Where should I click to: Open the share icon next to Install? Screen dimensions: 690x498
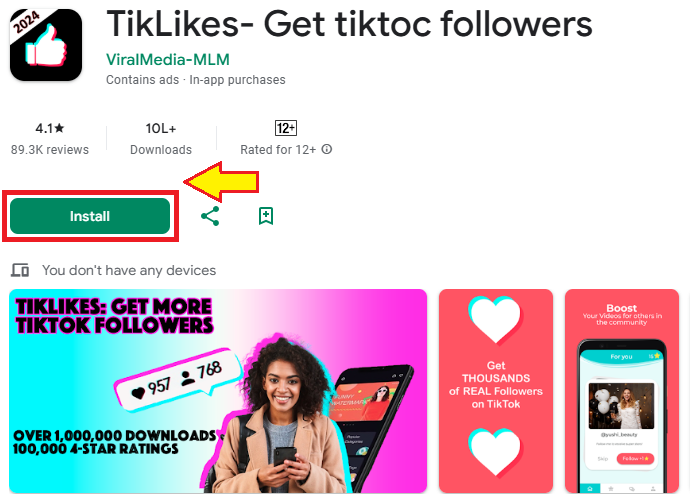click(x=210, y=216)
